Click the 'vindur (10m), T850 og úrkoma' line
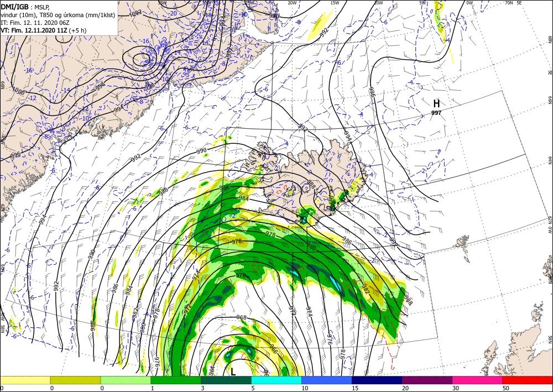Viewport: 553px width, 392px height. point(58,15)
